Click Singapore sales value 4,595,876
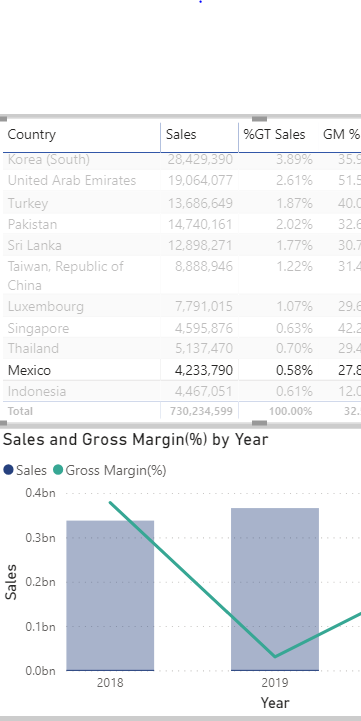Viewport: 361px width, 721px height. 204,328
